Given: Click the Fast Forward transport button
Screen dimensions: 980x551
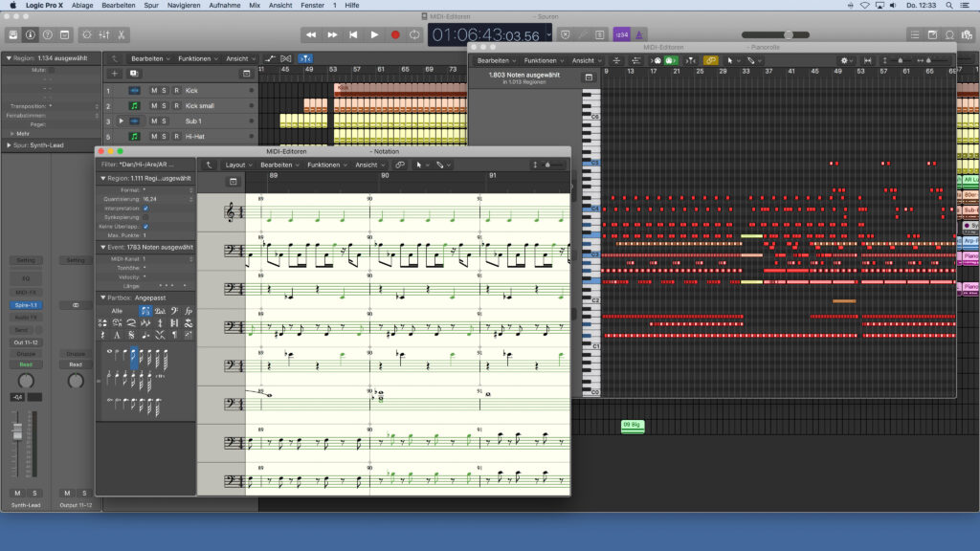Looking at the screenshot, I should [332, 35].
